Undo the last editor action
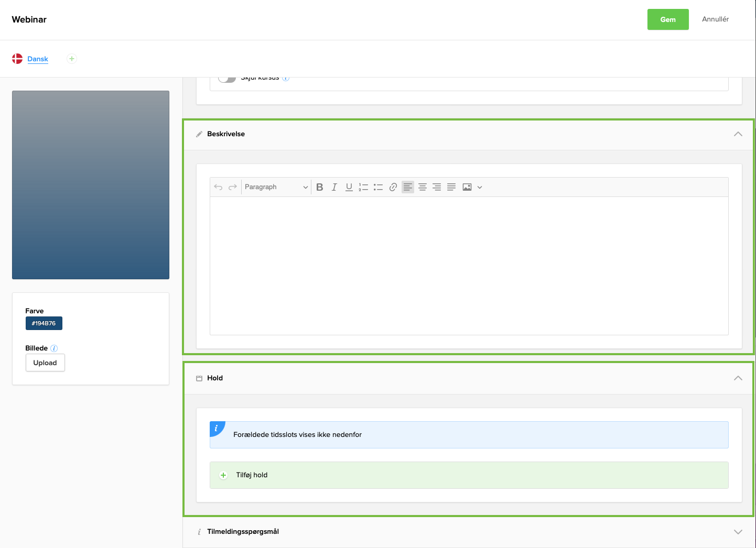 [218, 187]
